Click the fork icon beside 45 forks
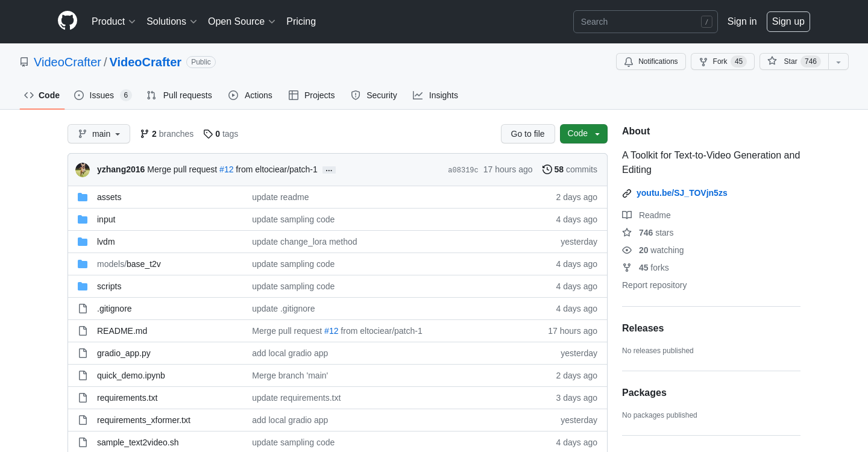868x452 pixels. click(x=627, y=268)
